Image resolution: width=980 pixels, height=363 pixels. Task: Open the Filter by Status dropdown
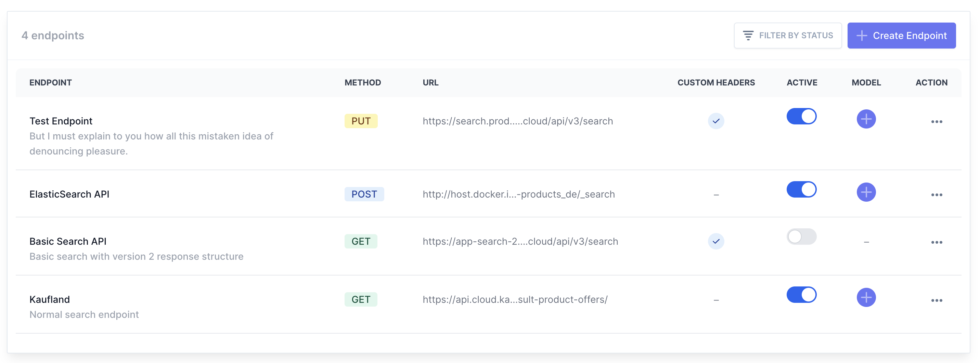(787, 35)
